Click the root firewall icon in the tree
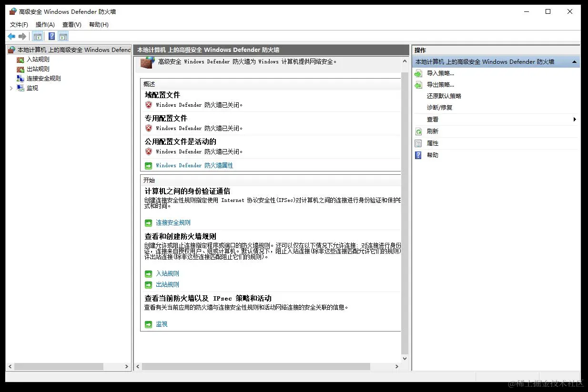 pyautogui.click(x=11, y=50)
